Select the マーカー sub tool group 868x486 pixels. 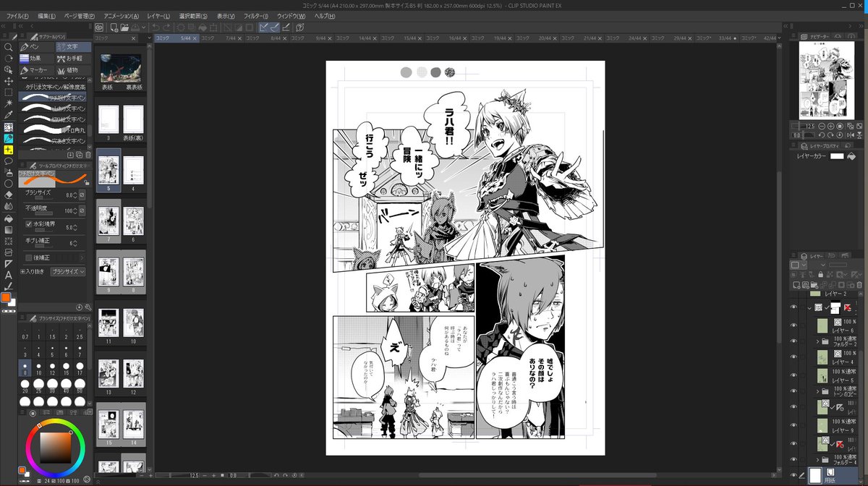pos(36,70)
